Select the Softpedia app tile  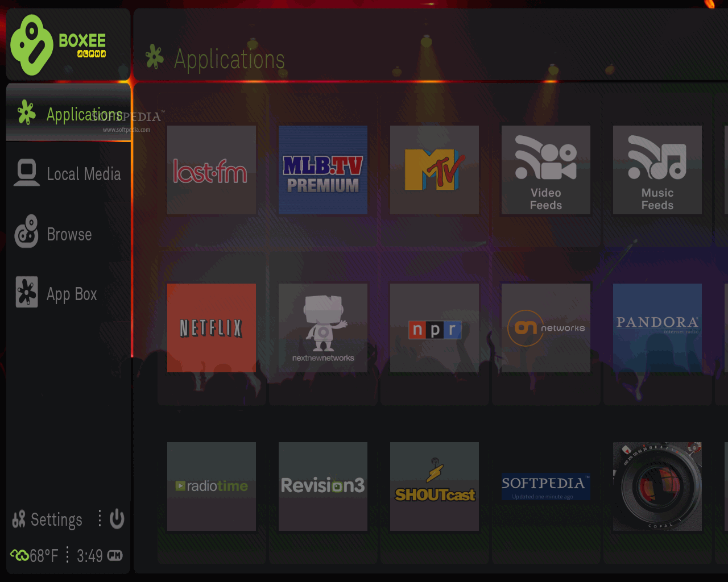(x=546, y=487)
